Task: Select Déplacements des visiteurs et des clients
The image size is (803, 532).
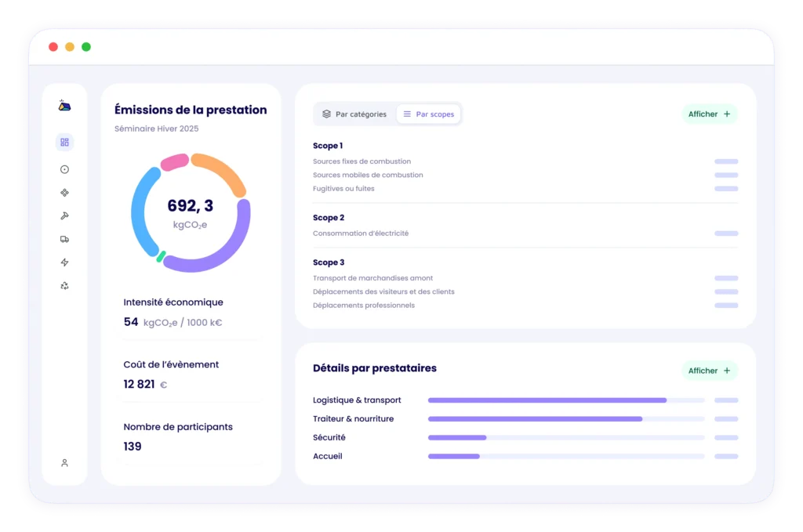Action: pos(525,291)
